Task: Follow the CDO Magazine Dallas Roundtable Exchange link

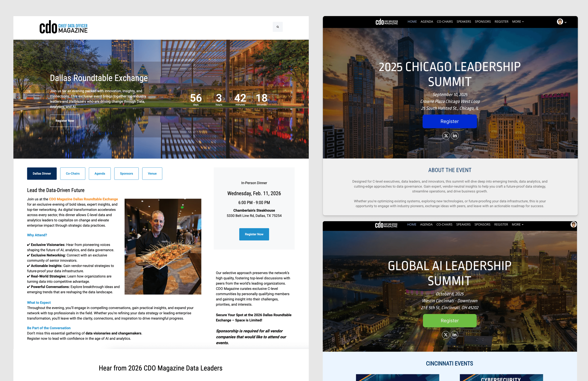Action: [x=83, y=199]
